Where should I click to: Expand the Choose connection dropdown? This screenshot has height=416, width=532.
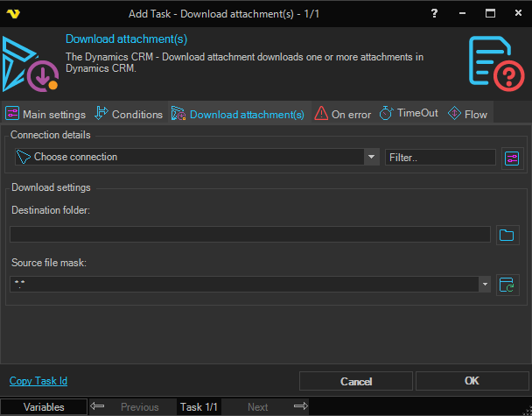tap(371, 157)
